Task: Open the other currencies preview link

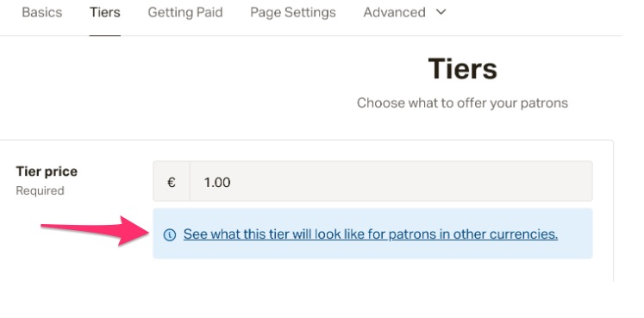Action: click(371, 234)
